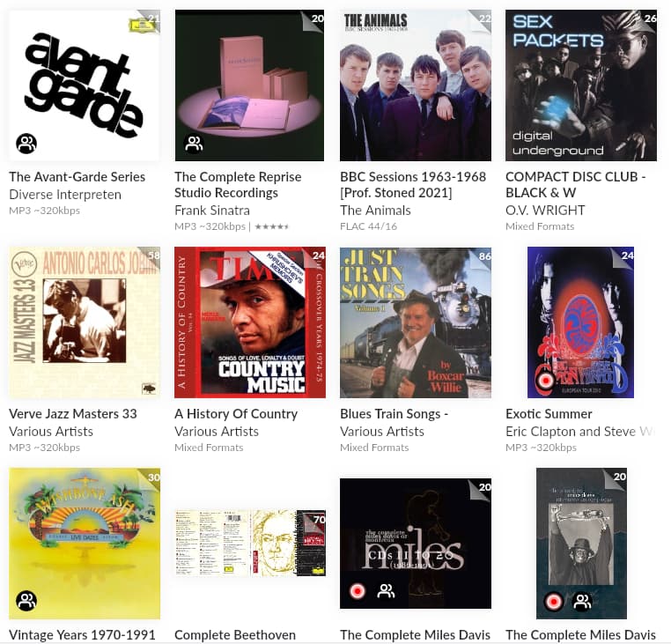
Task: Click multi-artist icon on Avant-Garde cover
Action: [26, 144]
